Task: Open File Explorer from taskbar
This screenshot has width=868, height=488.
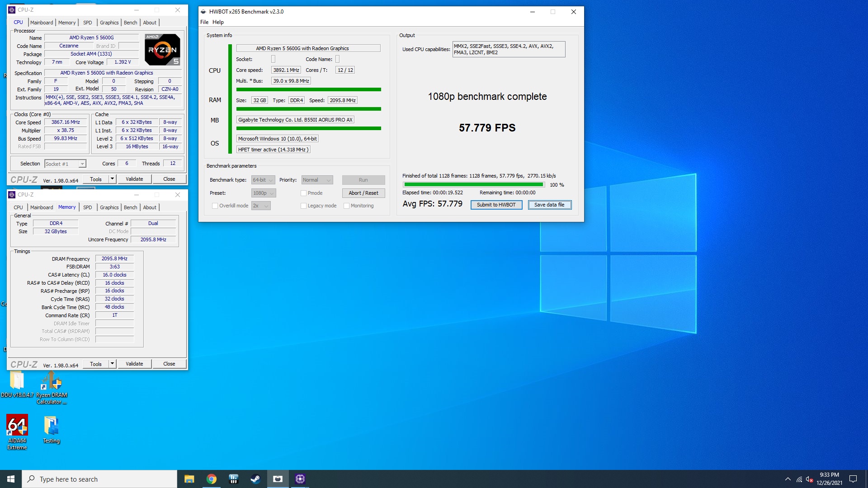Action: (x=189, y=479)
